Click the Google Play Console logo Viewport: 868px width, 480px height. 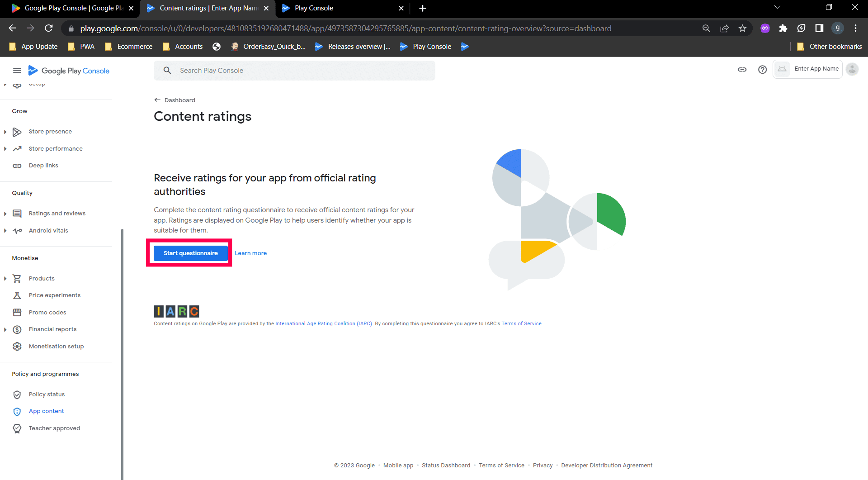coord(69,71)
